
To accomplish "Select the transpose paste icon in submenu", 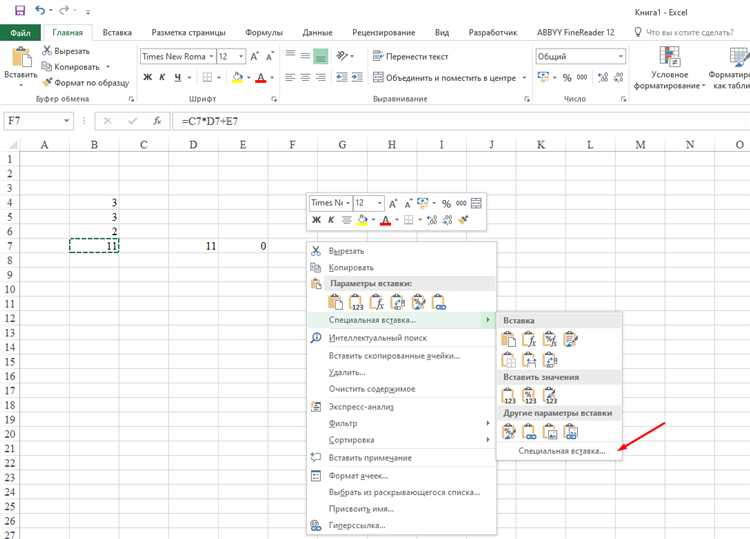I will pos(550,359).
